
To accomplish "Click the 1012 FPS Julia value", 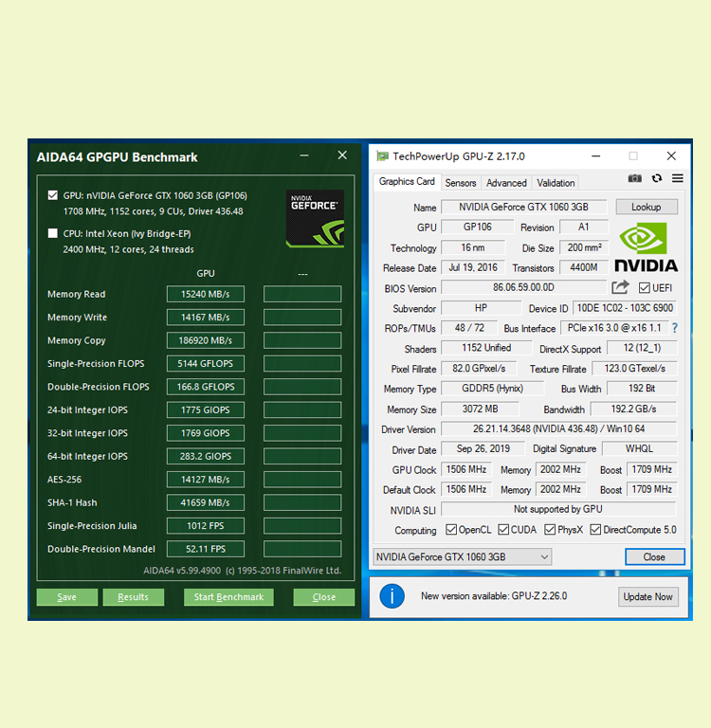I will click(206, 526).
